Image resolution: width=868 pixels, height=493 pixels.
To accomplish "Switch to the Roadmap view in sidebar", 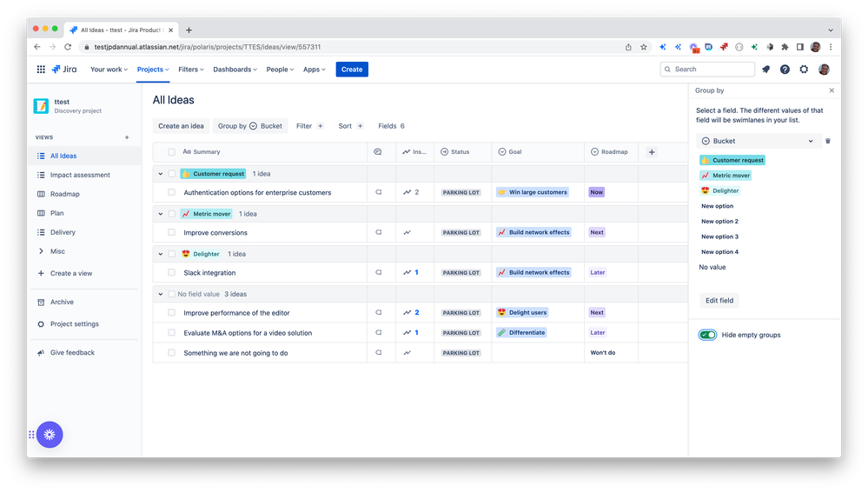I will [x=65, y=194].
